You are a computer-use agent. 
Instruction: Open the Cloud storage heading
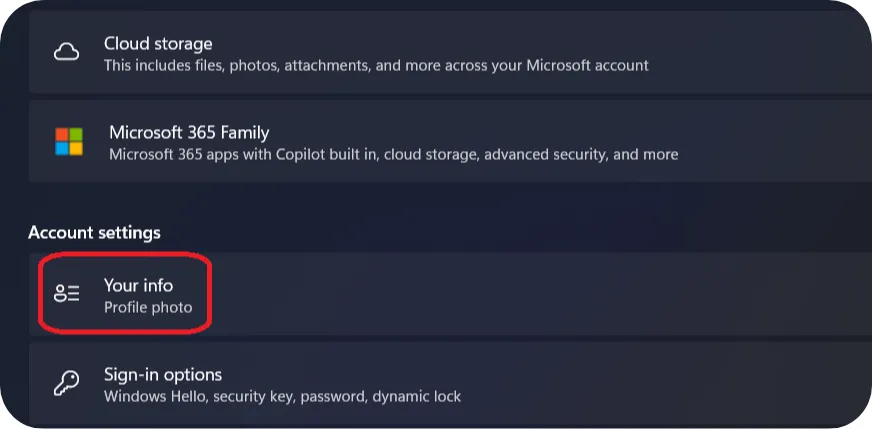pos(158,43)
